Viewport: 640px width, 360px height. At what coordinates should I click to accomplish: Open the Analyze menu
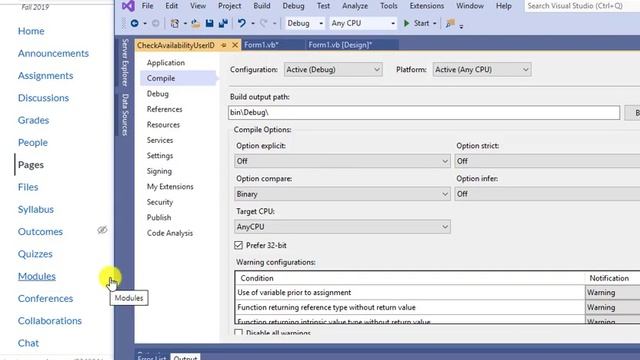(x=355, y=6)
